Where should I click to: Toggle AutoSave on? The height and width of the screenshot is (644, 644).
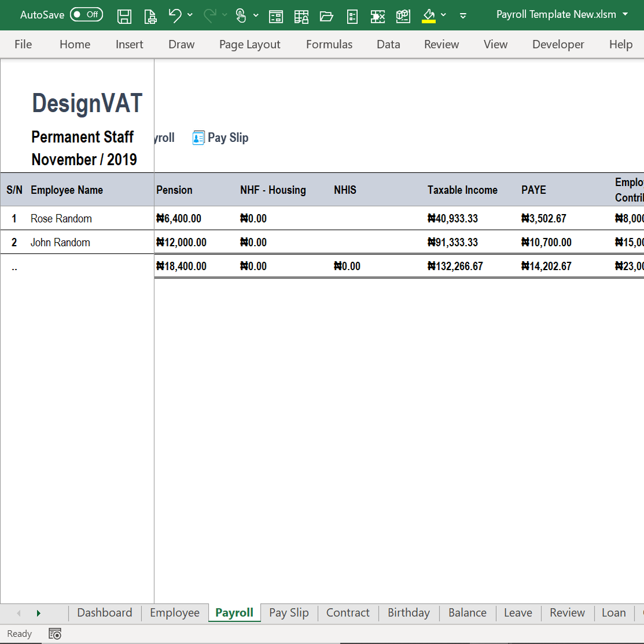[x=86, y=14]
